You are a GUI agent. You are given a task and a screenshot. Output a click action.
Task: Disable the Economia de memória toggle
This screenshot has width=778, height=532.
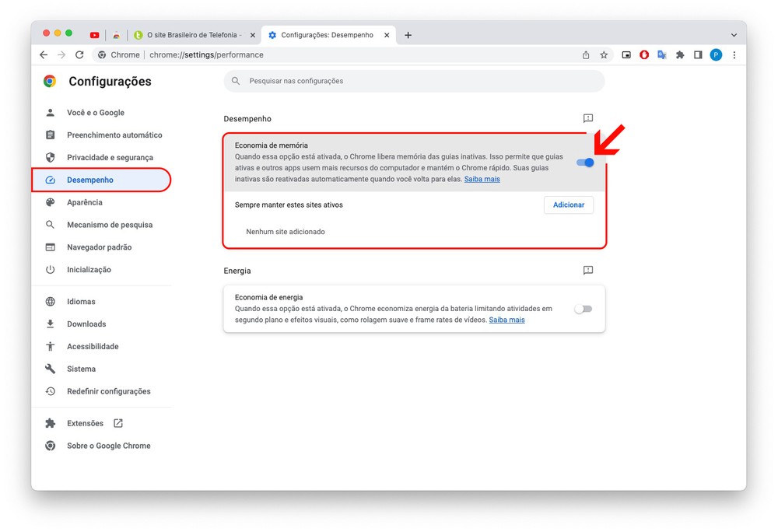click(585, 163)
